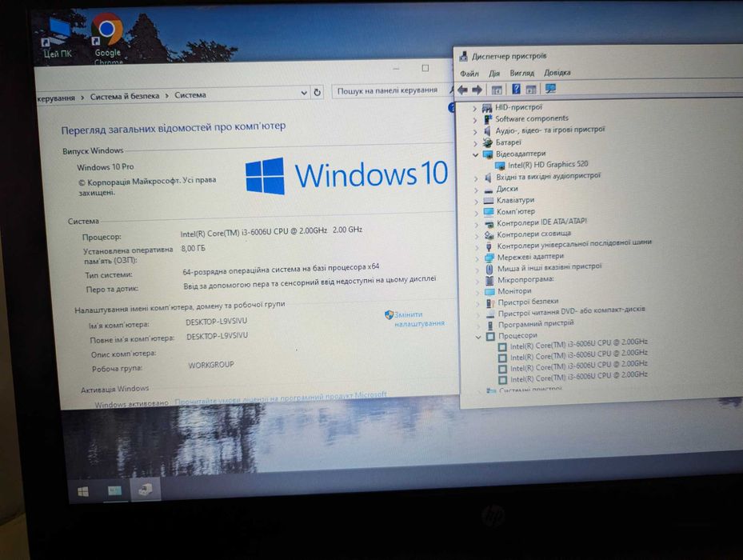Click the blue Help toolbar icon in Device Manager
This screenshot has height=560, width=743.
click(517, 89)
